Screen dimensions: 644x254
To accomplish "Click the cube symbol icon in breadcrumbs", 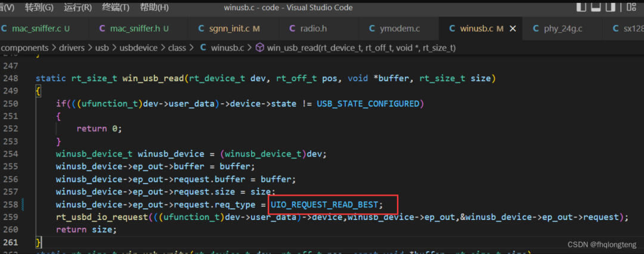I will click(x=260, y=48).
